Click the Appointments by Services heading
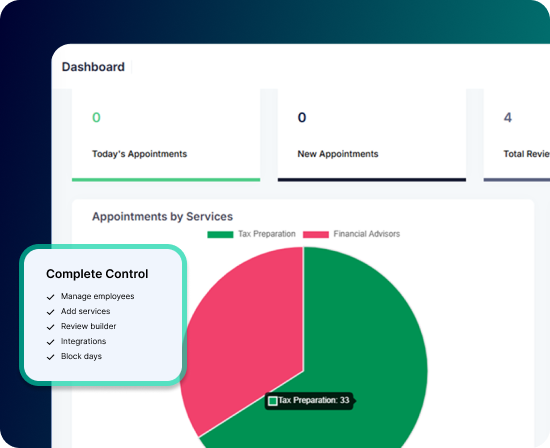The width and height of the screenshot is (550, 448). tap(162, 216)
